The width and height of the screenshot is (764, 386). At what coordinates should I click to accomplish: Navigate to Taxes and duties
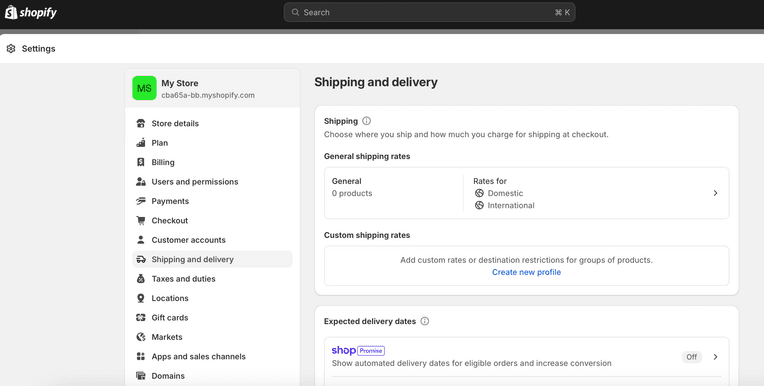tap(212, 279)
